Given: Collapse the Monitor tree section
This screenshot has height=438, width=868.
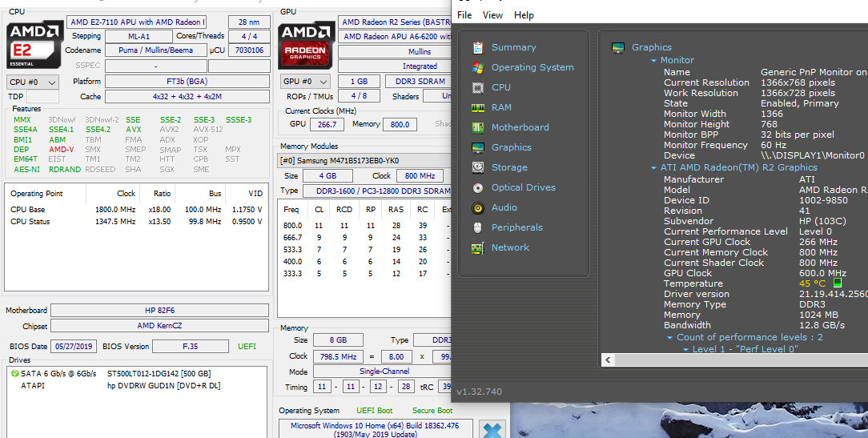Looking at the screenshot, I should point(653,60).
